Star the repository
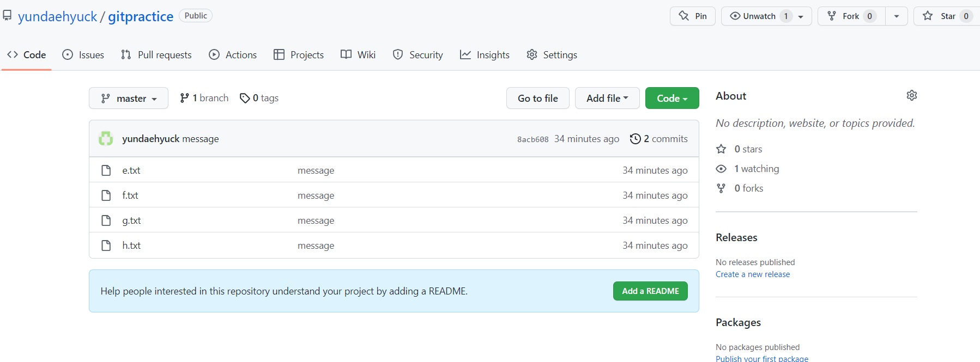980x362 pixels. point(947,16)
